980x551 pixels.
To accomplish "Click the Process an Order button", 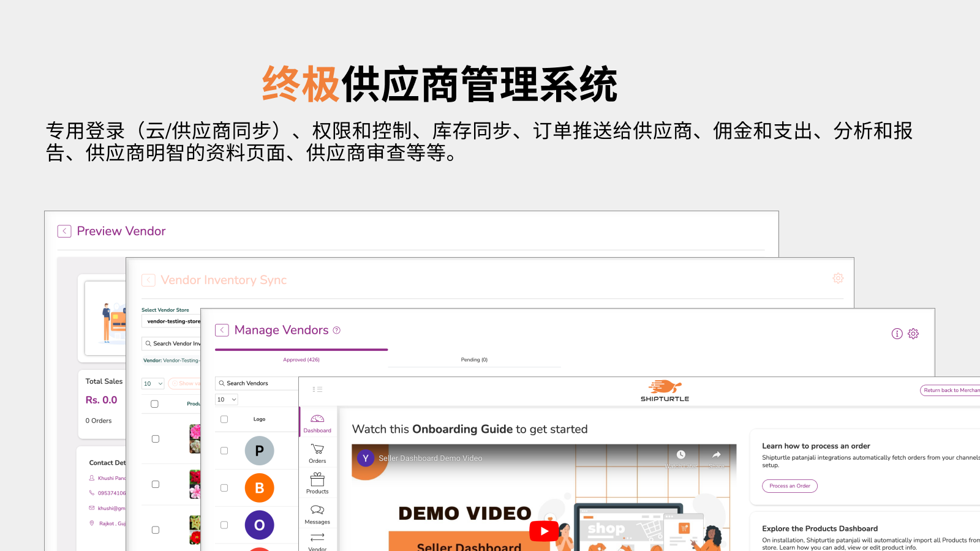I will [790, 486].
